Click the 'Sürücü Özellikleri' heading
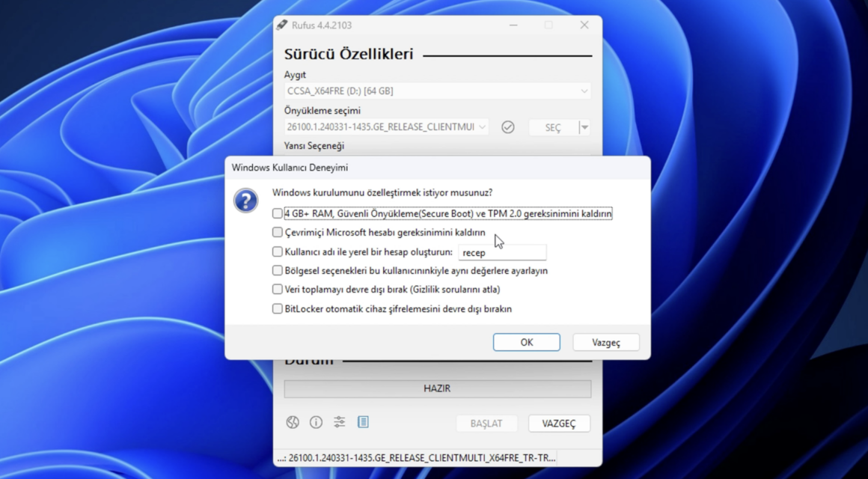Image resolution: width=868 pixels, height=479 pixels. click(x=349, y=55)
